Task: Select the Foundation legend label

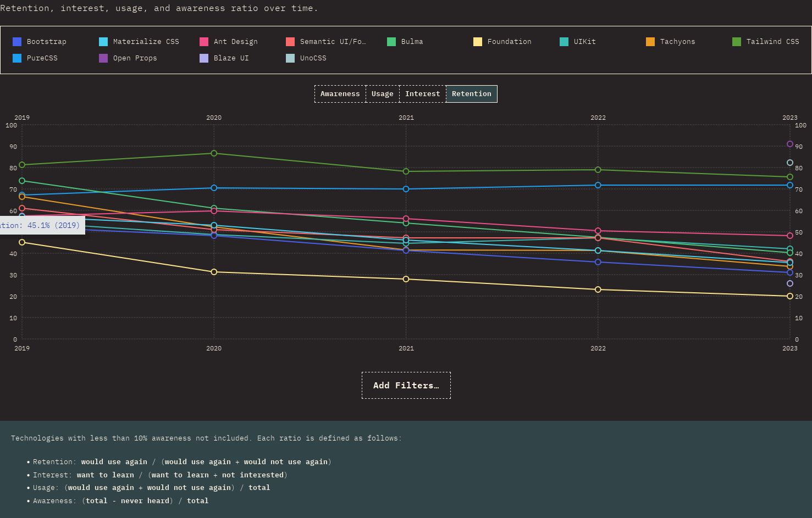Action: (510, 42)
